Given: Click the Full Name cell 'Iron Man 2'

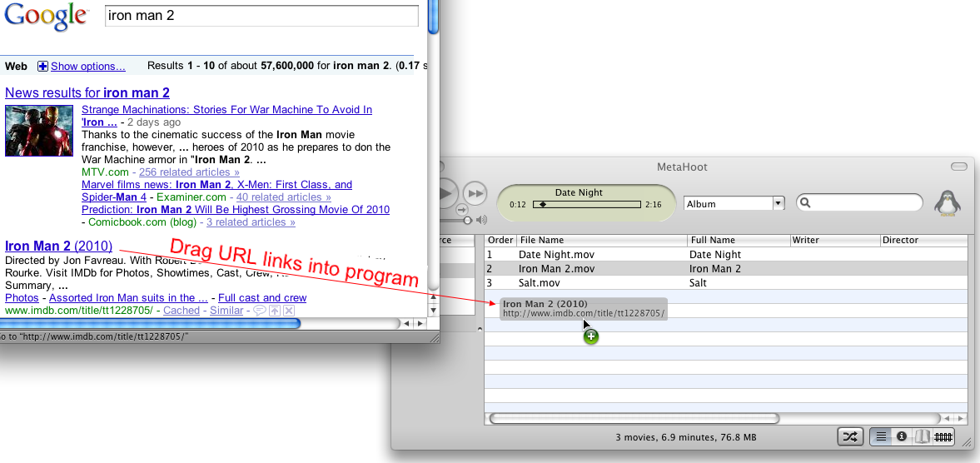Looking at the screenshot, I should [715, 269].
